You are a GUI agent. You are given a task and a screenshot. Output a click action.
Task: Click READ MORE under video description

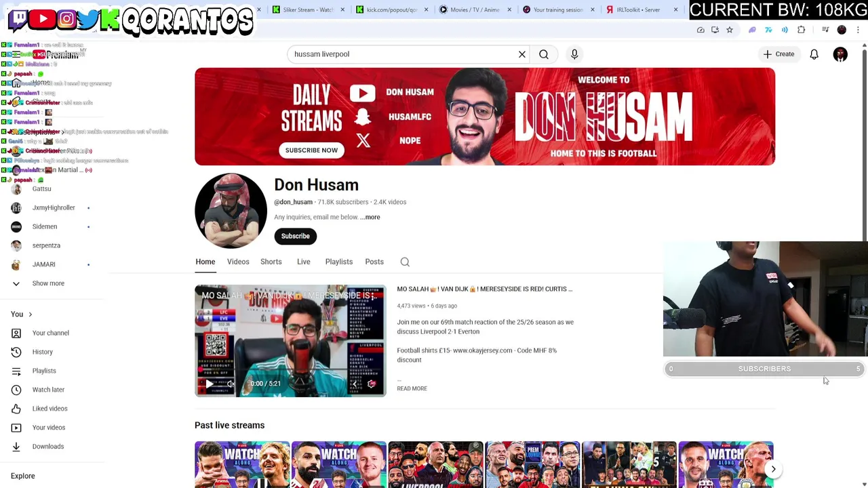click(412, 388)
